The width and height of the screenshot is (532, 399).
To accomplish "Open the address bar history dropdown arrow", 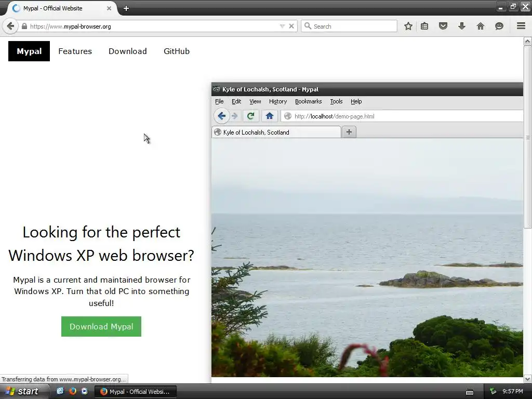I will 282,26.
